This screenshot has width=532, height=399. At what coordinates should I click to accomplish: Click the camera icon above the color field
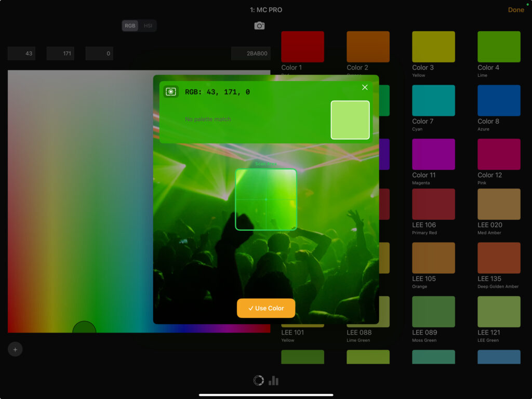pyautogui.click(x=259, y=26)
